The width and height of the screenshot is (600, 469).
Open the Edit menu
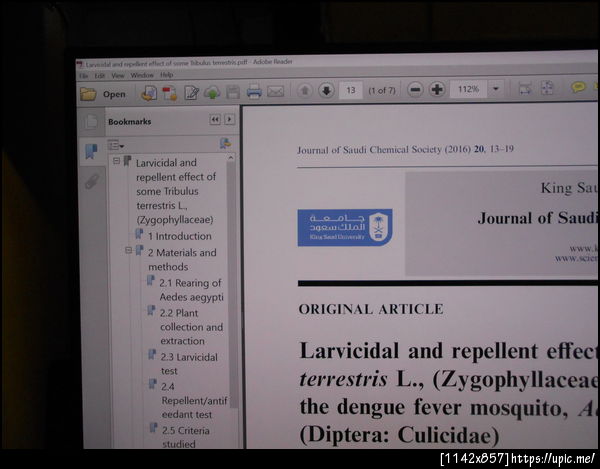(x=99, y=76)
